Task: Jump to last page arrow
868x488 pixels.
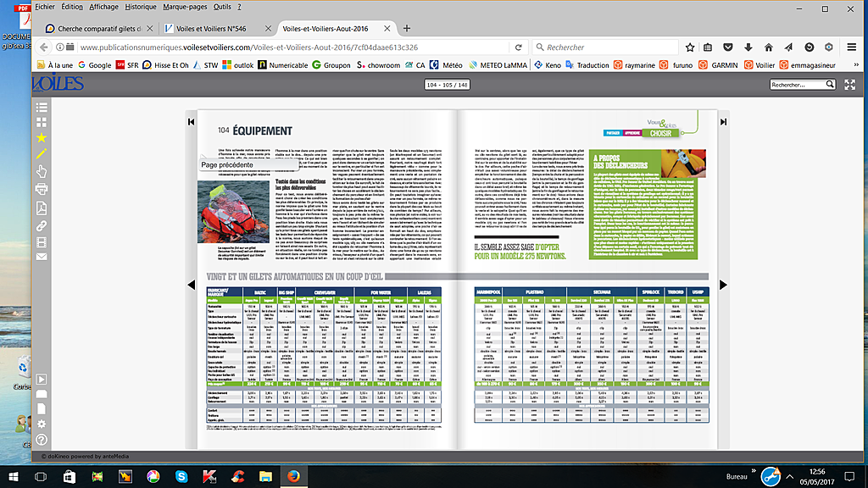Action: click(x=724, y=122)
